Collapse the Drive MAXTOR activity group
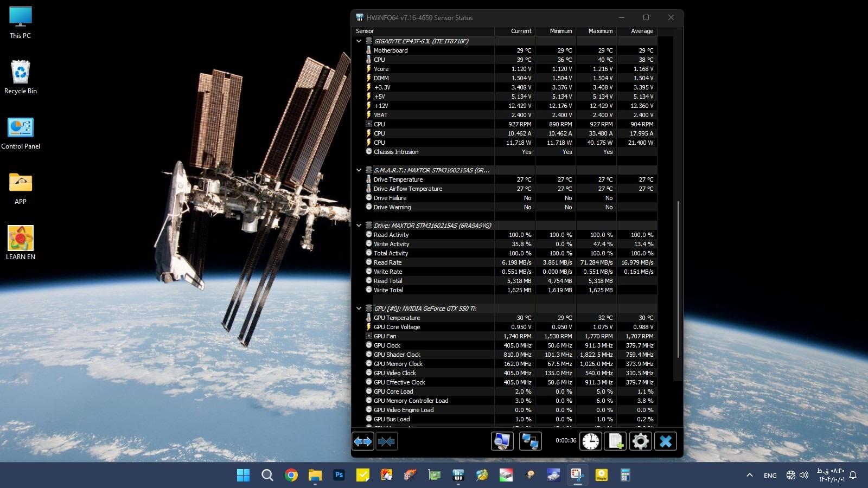Screen dimensions: 868x488 [359, 226]
